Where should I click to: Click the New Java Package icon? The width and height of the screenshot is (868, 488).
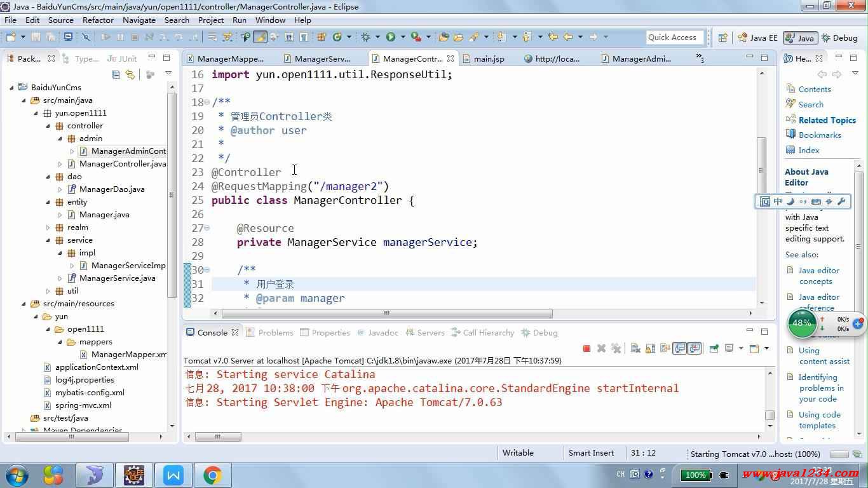coord(321,37)
